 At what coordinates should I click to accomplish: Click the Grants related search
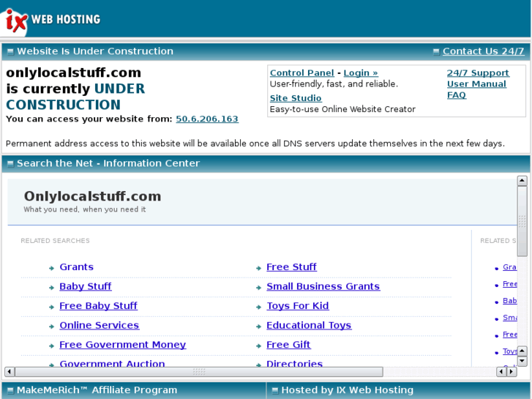tap(76, 267)
